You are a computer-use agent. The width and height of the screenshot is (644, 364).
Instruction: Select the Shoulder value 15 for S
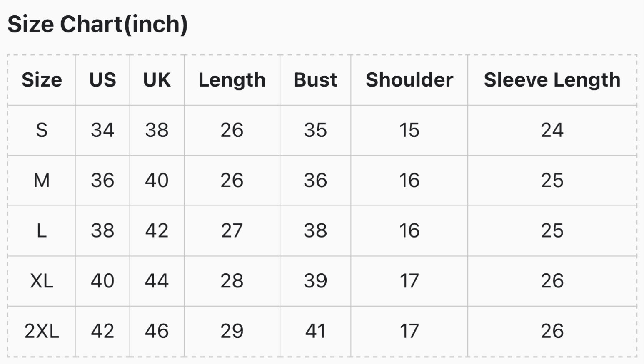[x=409, y=130]
